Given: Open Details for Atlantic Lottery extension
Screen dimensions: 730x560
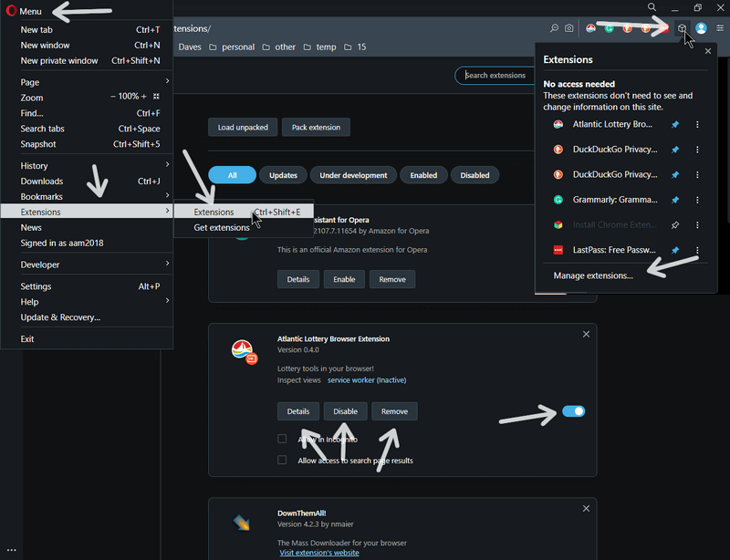Looking at the screenshot, I should 298,411.
